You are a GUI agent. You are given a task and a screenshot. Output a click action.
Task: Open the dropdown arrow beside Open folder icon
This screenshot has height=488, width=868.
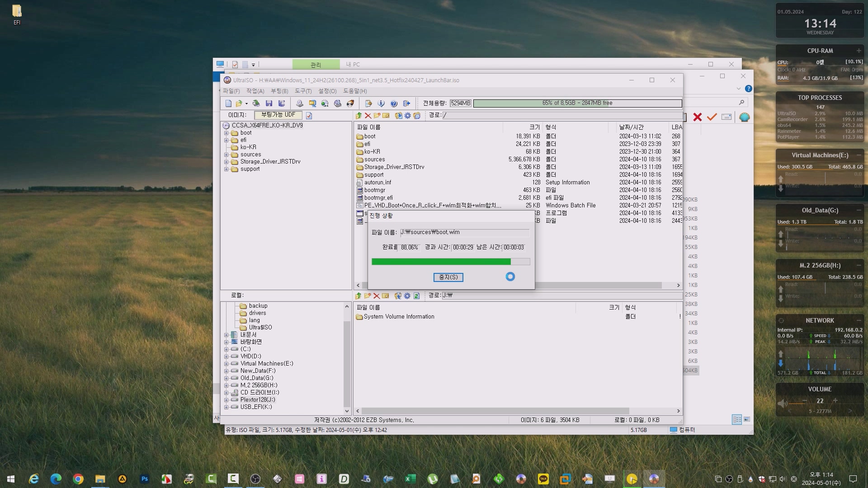(x=246, y=104)
